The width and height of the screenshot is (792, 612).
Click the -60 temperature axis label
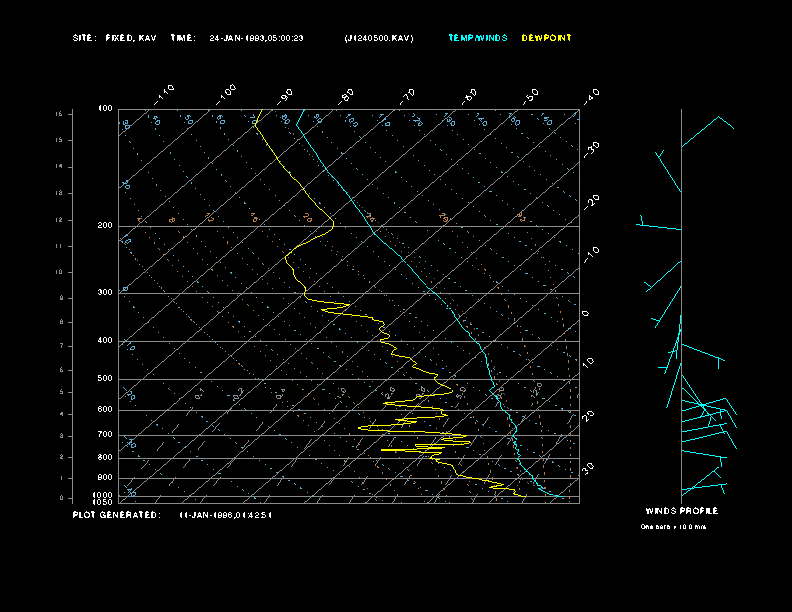(470, 96)
